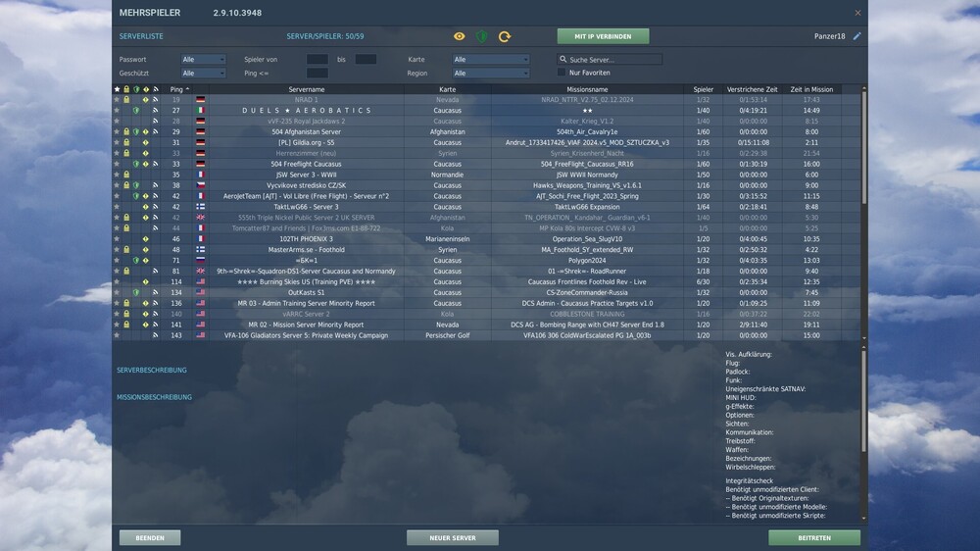The height and width of the screenshot is (551, 980).
Task: Close the Mehrspieler window
Action: 857,13
